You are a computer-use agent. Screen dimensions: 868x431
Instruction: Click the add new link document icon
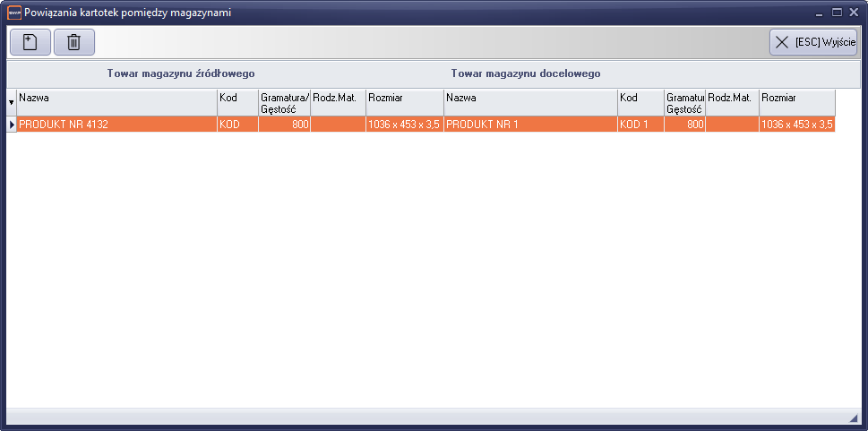(30, 42)
